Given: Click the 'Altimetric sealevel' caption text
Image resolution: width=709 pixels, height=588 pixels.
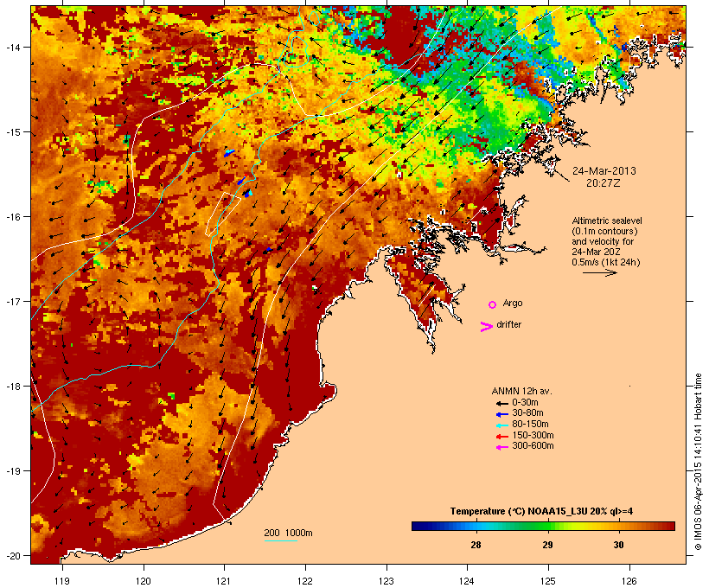Looking at the screenshot, I should click(607, 220).
